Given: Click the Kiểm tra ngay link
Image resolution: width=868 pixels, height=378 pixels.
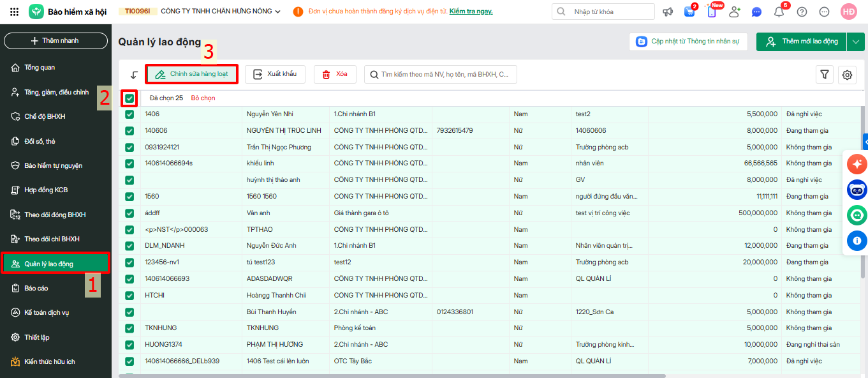Looking at the screenshot, I should click(471, 11).
